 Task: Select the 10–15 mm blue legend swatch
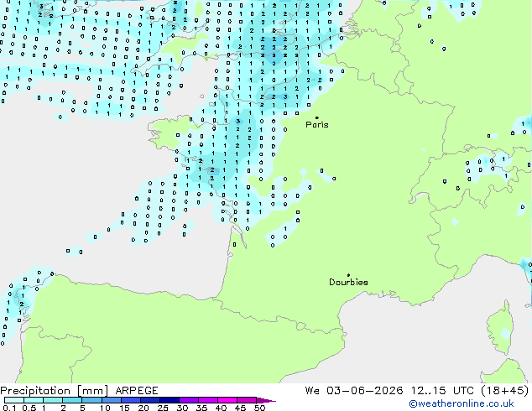pyautogui.click(x=111, y=400)
